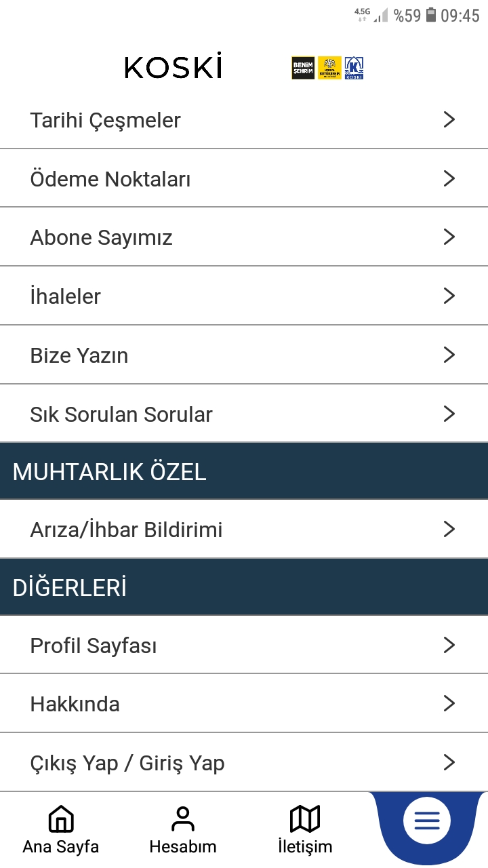
Task: Open the Hesabım account icon
Action: [183, 819]
